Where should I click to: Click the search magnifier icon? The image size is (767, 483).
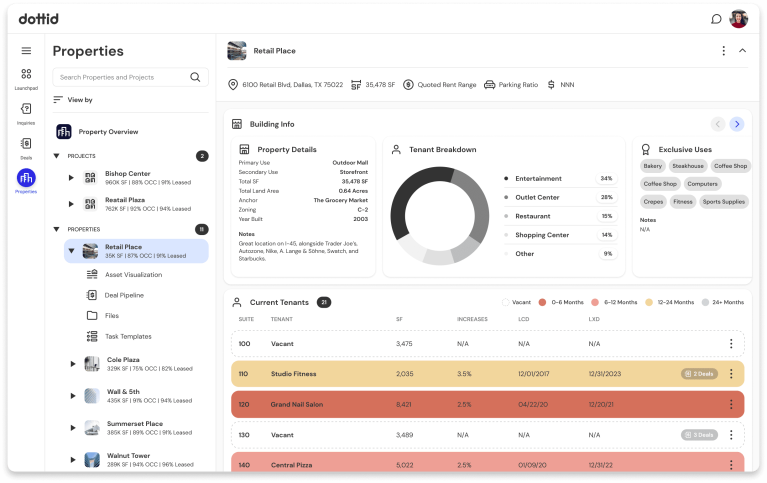point(195,77)
